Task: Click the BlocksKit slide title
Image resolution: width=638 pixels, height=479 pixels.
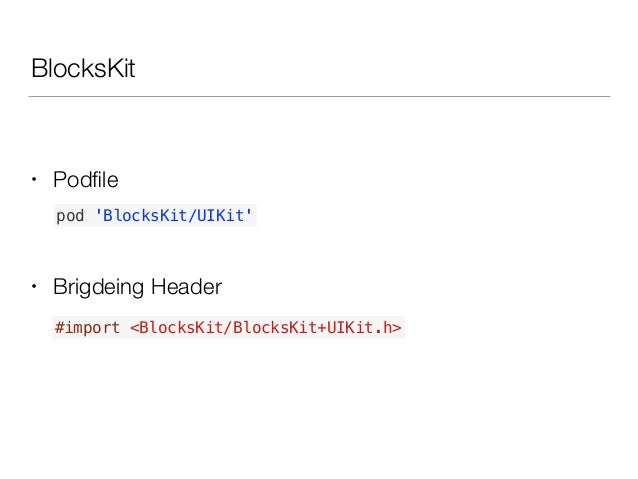Action: tap(83, 68)
